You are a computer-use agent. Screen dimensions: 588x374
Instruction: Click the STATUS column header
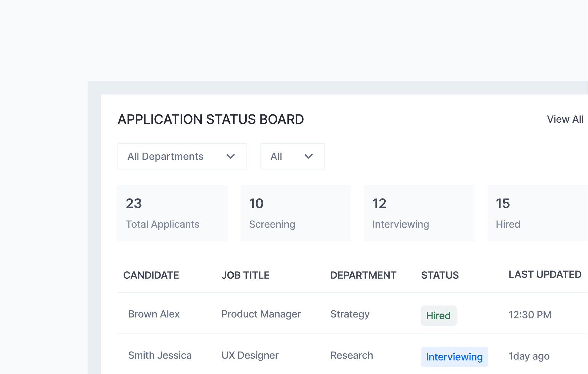(x=440, y=275)
